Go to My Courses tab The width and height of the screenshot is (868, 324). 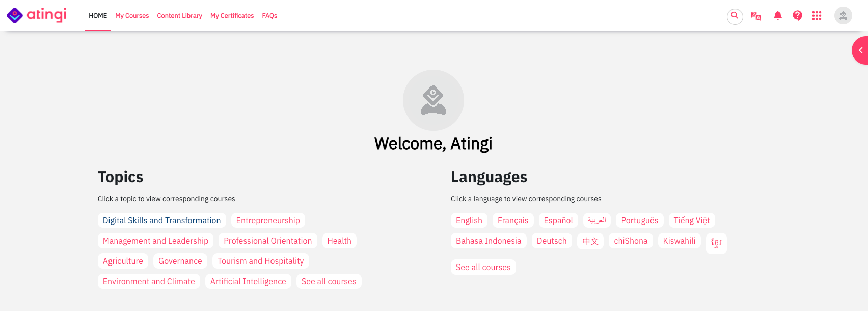[132, 16]
